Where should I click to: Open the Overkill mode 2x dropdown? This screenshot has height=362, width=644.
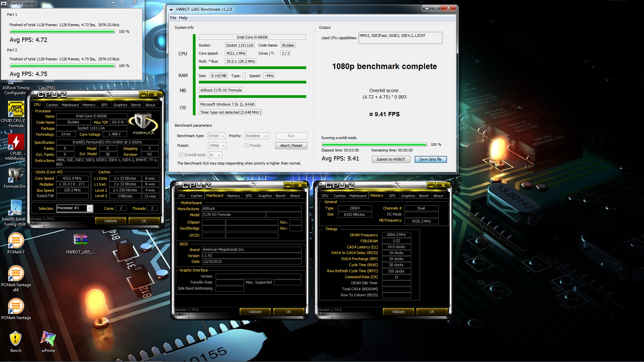215,155
